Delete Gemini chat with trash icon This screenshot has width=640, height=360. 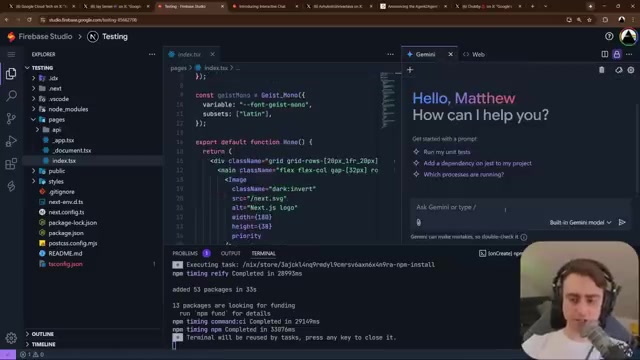[x=602, y=70]
